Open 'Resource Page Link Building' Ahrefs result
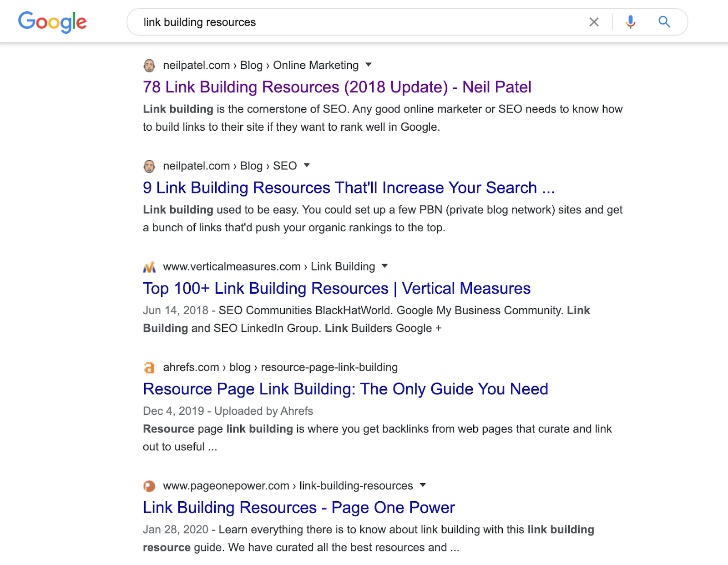Screen dimensions: 728x565 point(345,389)
